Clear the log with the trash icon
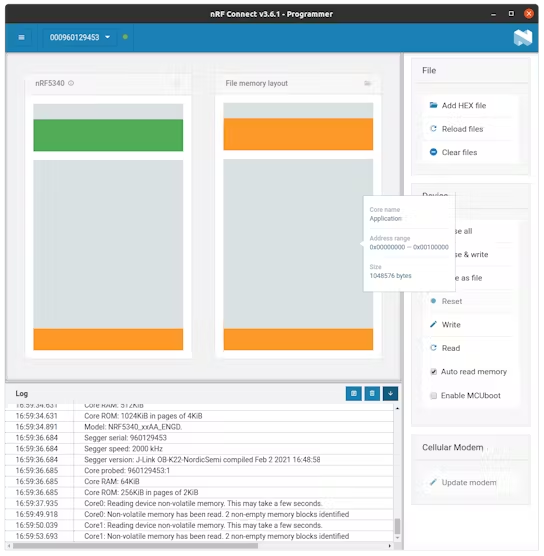Image resolution: width=544 pixels, height=556 pixels. (372, 393)
